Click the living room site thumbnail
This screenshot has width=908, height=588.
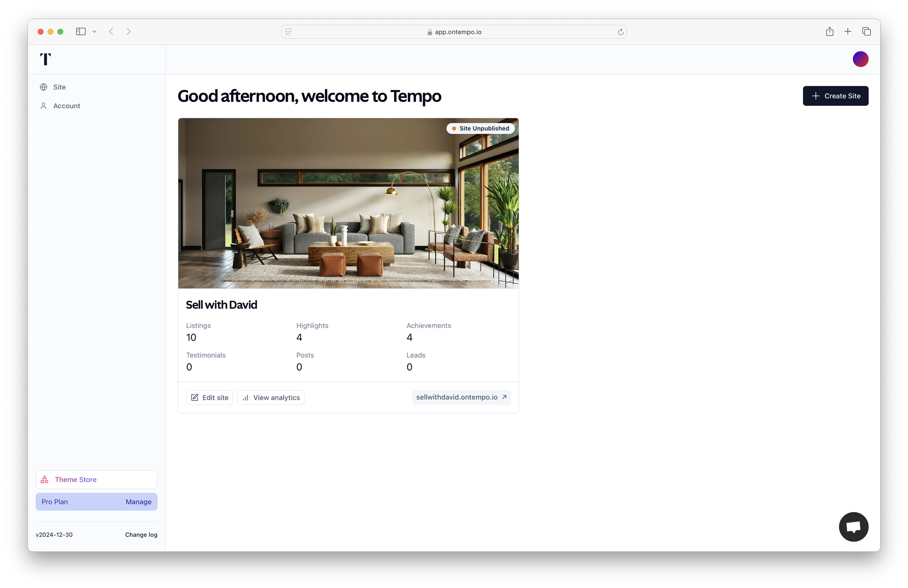348,203
